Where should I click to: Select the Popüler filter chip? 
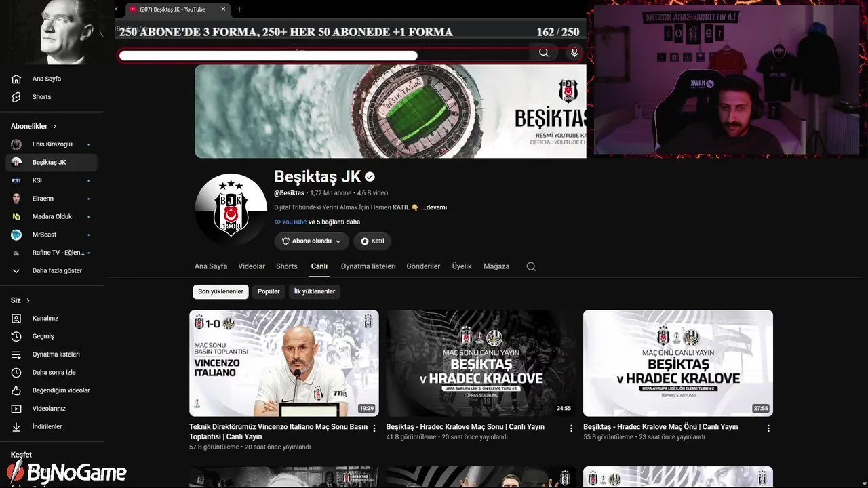pyautogui.click(x=269, y=291)
